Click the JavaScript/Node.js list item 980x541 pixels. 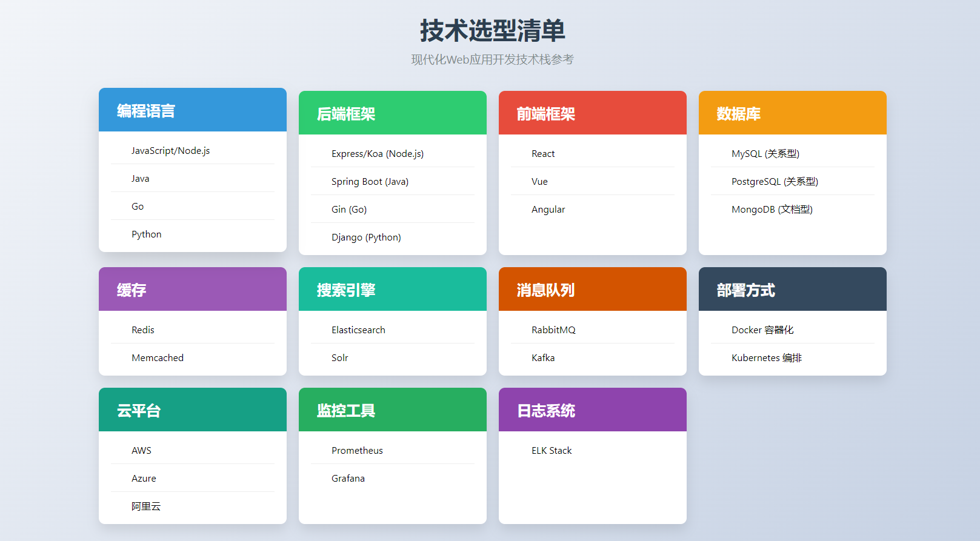(x=193, y=150)
